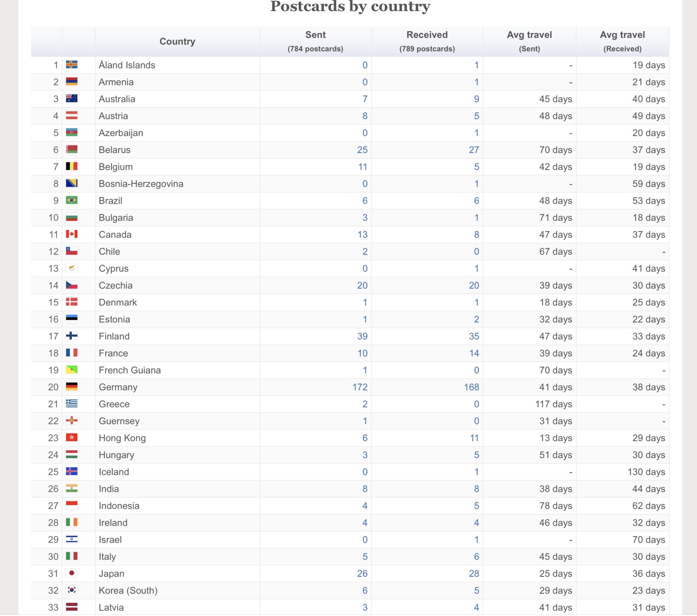Click the Hong Kong flag icon
The image size is (697, 616).
pos(72,437)
